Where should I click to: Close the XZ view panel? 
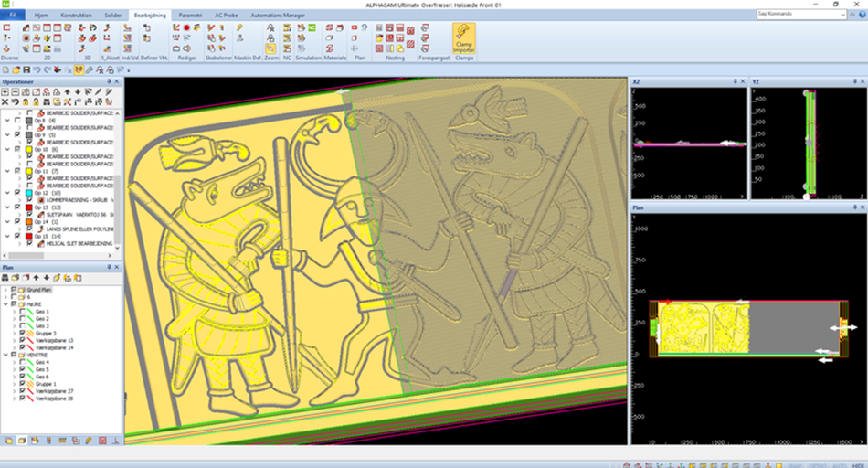tap(743, 81)
